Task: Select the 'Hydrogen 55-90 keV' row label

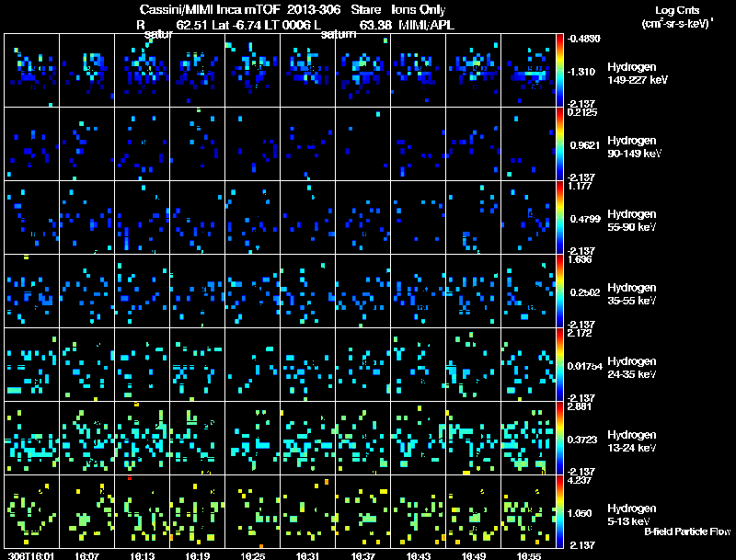Action: point(632,221)
